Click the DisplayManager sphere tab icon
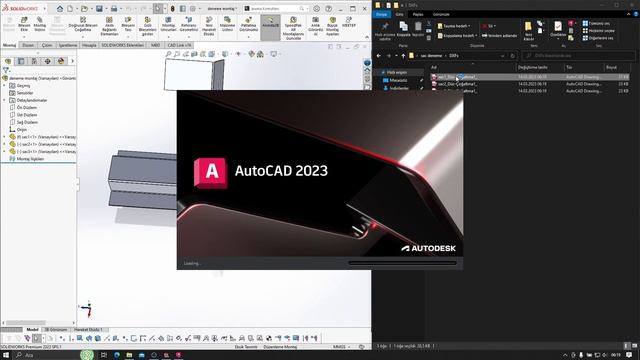 coord(61,61)
